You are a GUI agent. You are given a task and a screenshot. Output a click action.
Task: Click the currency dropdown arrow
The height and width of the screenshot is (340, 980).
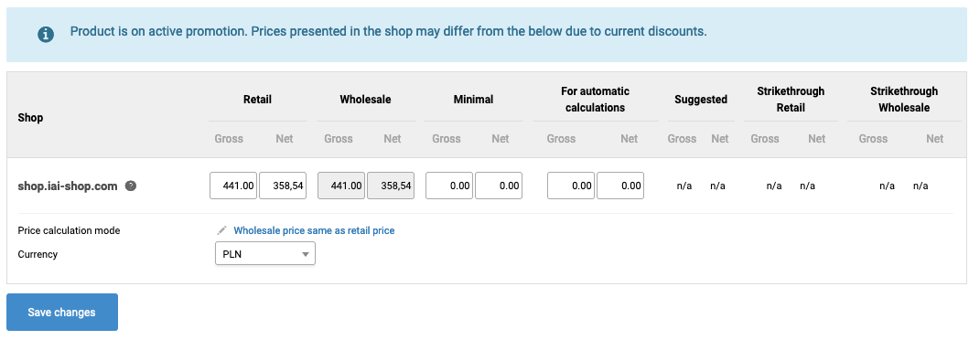click(306, 254)
